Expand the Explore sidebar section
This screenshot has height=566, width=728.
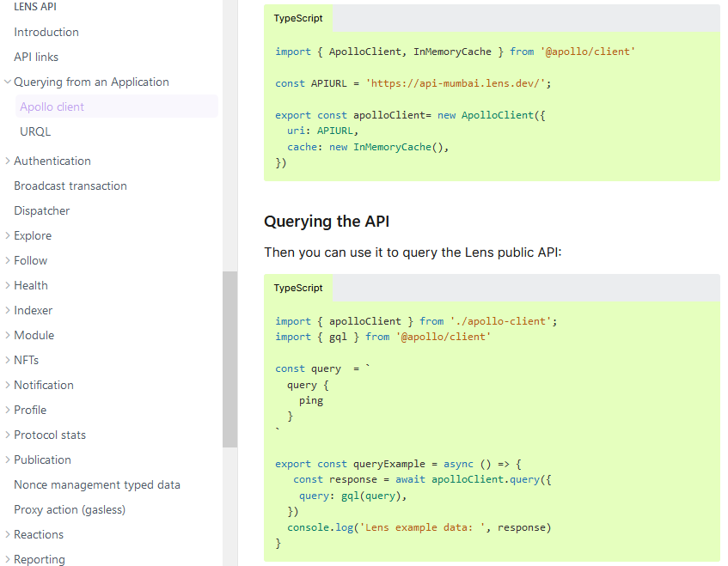point(8,235)
